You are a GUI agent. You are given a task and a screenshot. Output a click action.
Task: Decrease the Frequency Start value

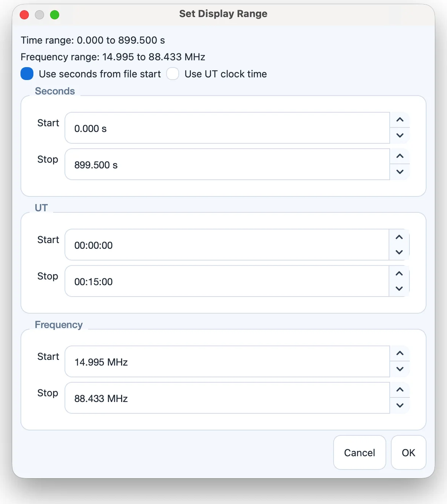click(x=400, y=369)
